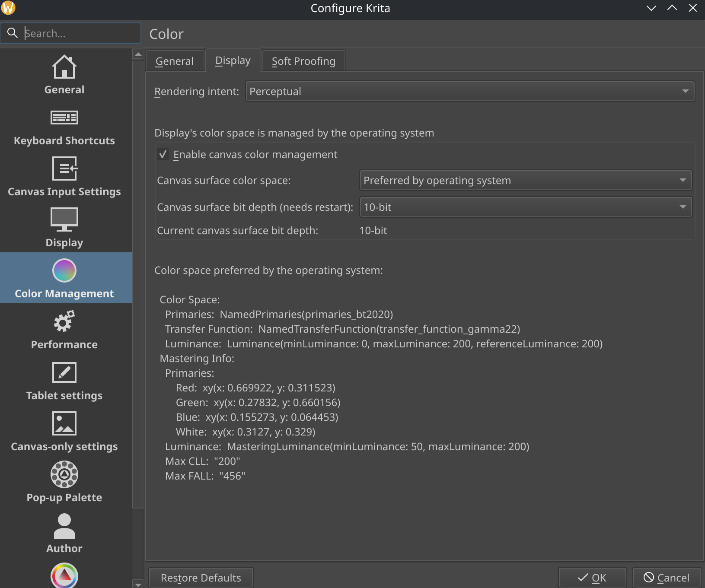705x588 pixels.
Task: Confirm settings with the OK button
Action: (592, 578)
